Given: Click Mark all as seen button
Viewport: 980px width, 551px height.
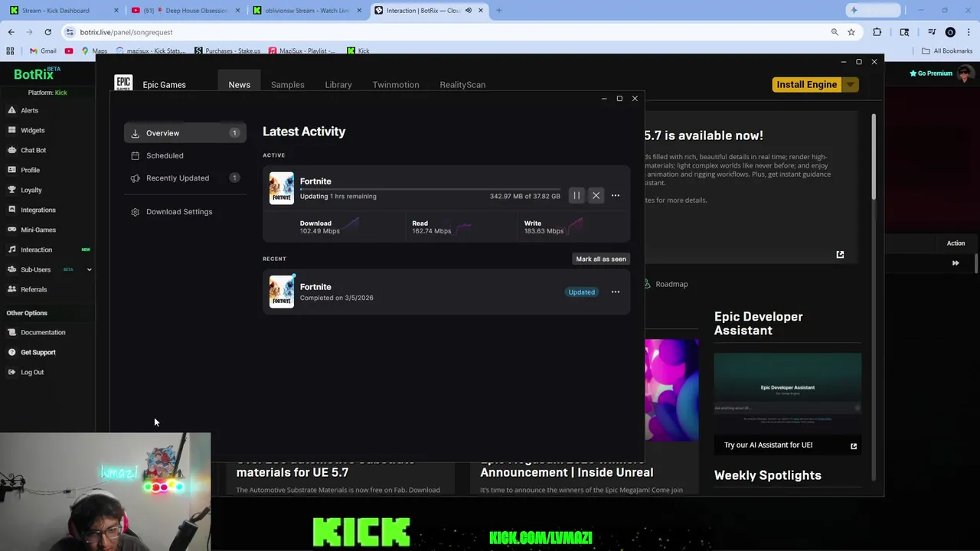Looking at the screenshot, I should 601,259.
